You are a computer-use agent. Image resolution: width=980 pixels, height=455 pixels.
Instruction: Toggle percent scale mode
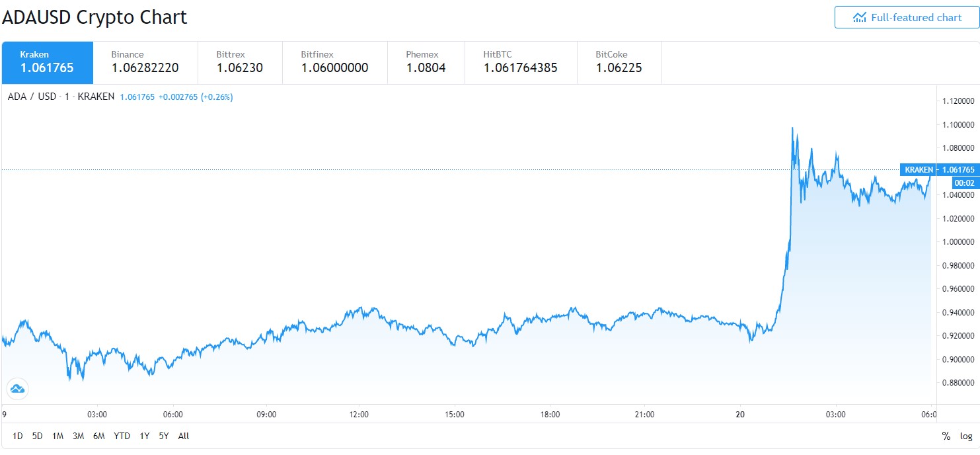point(946,436)
